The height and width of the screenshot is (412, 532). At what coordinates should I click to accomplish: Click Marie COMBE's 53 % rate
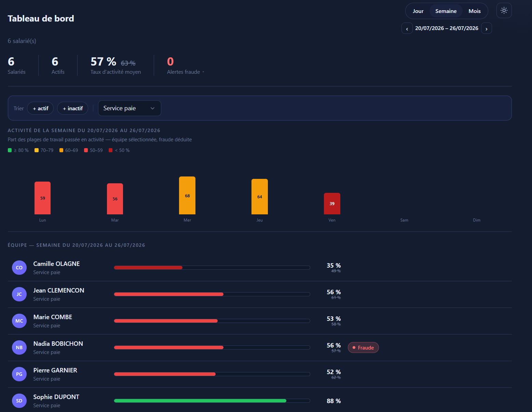click(334, 319)
